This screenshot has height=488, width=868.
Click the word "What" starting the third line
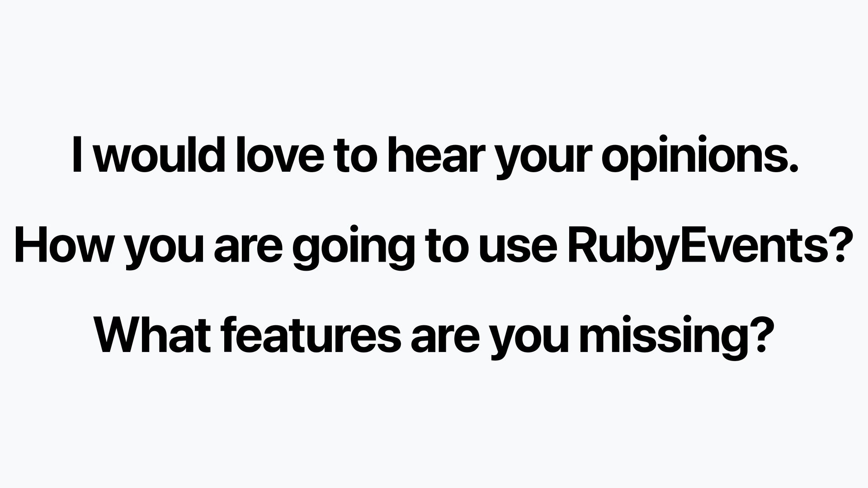(x=153, y=335)
